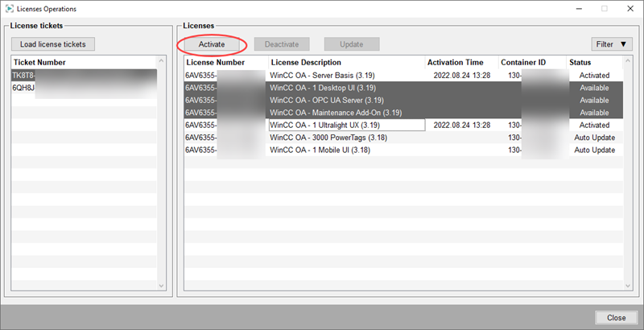Click Auto Update status of PowerTags row
The height and width of the screenshot is (330, 644).
coord(594,138)
